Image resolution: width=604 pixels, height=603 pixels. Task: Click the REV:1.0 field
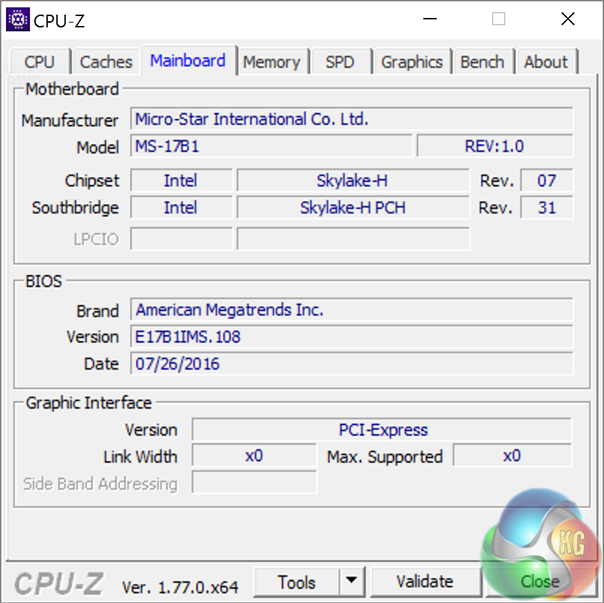coord(495,146)
